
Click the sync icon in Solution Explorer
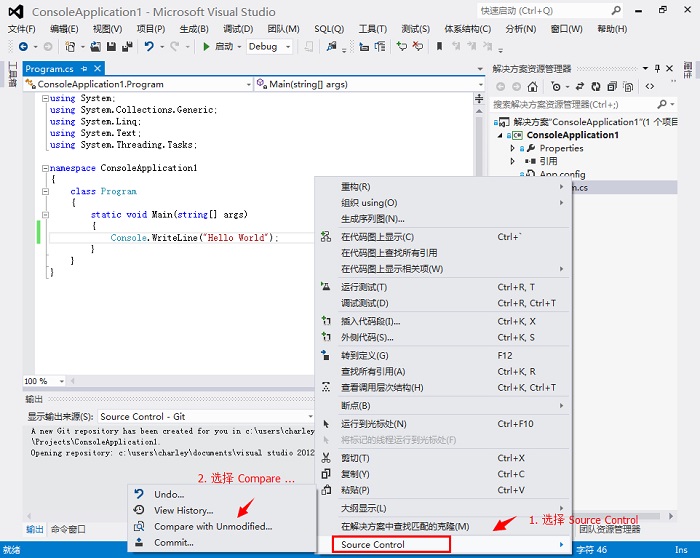pos(580,87)
